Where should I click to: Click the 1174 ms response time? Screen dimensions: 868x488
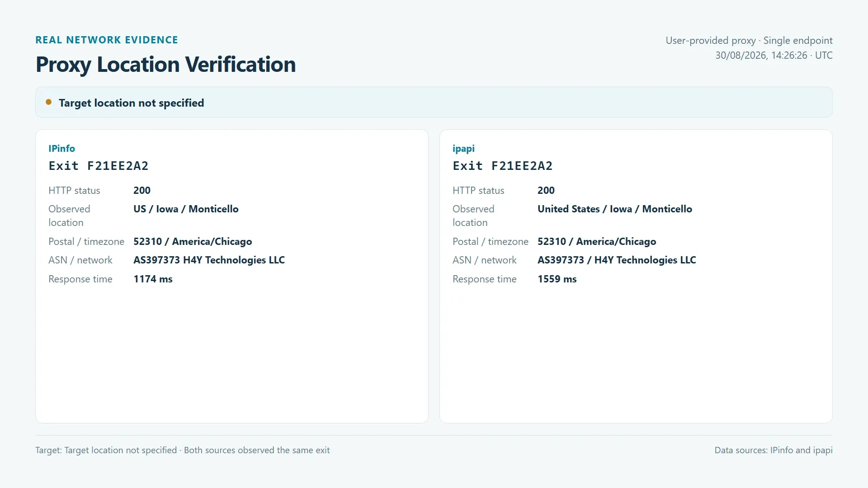tap(153, 279)
